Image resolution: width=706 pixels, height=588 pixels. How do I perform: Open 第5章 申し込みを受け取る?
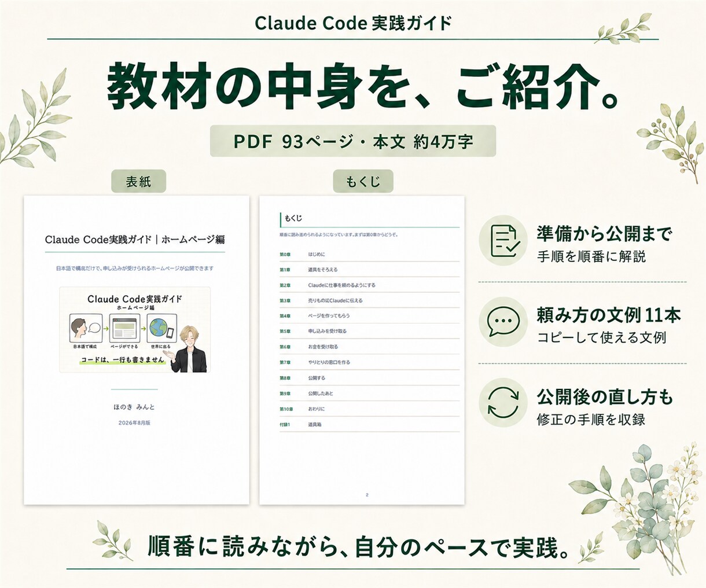coord(369,332)
